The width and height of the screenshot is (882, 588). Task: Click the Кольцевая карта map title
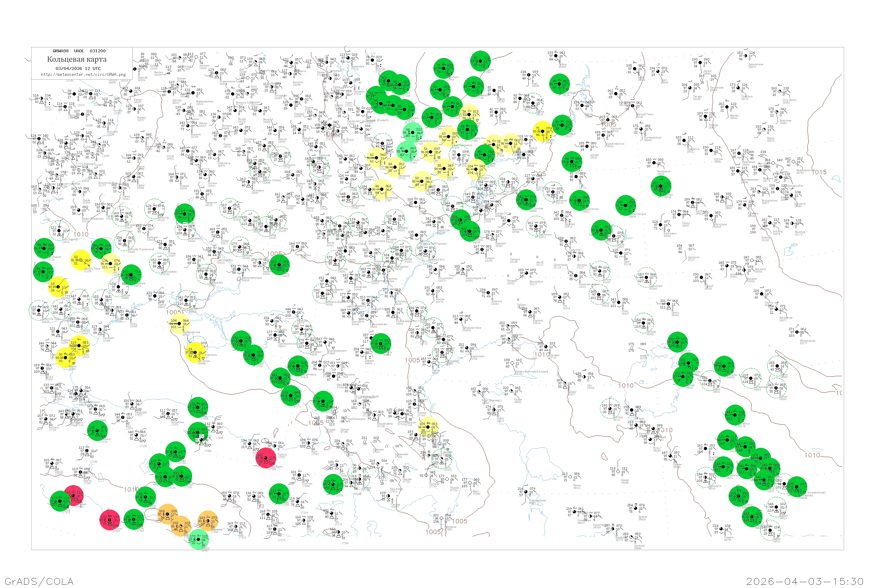tap(76, 59)
